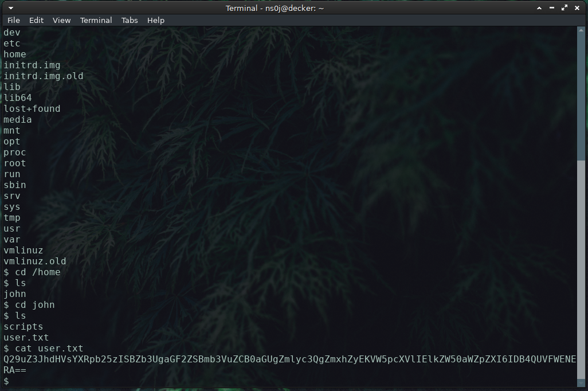This screenshot has width=588, height=391.
Task: Roll up the window with the up-arrow icon
Action: (x=539, y=8)
